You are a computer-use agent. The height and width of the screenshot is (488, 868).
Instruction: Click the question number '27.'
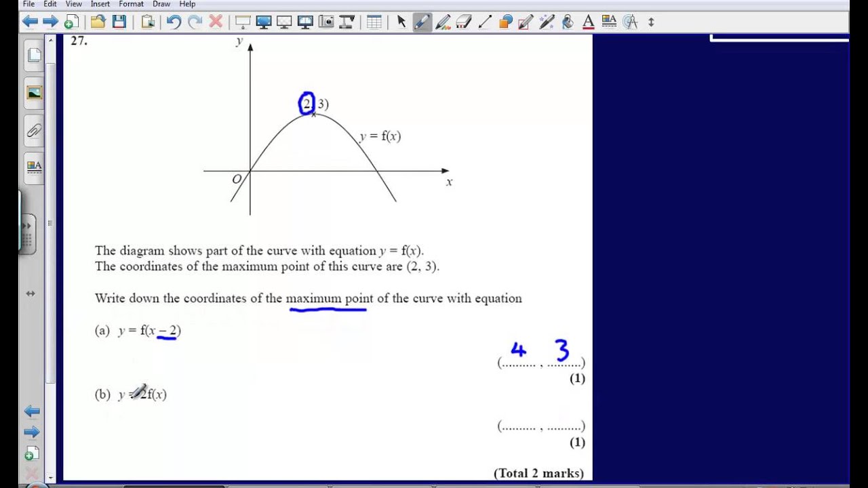(x=79, y=41)
